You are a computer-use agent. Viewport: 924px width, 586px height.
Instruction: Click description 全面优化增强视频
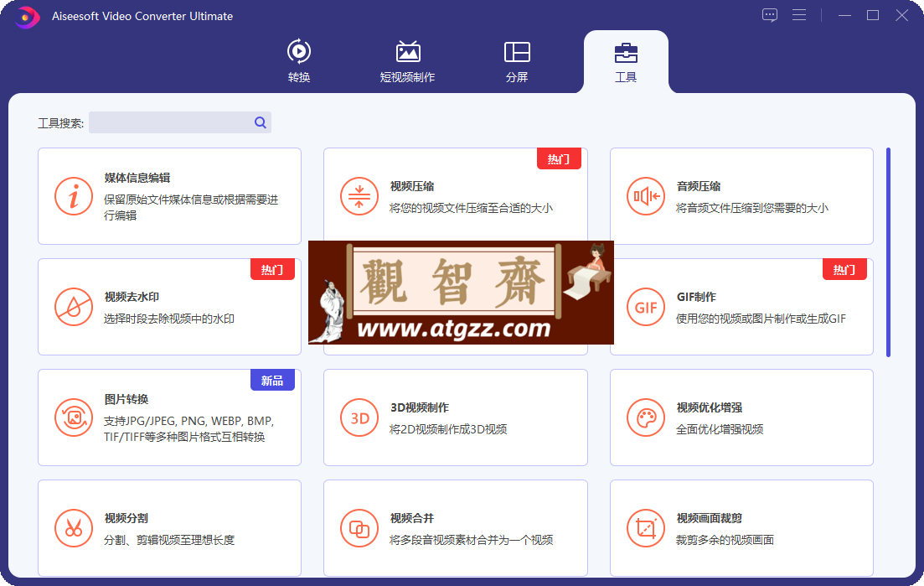[720, 430]
